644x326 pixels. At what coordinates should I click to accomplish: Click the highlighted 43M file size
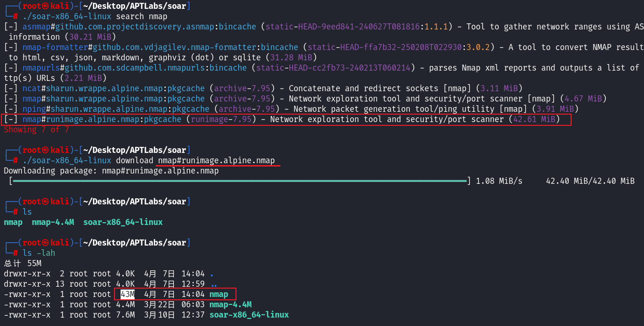pyautogui.click(x=127, y=294)
